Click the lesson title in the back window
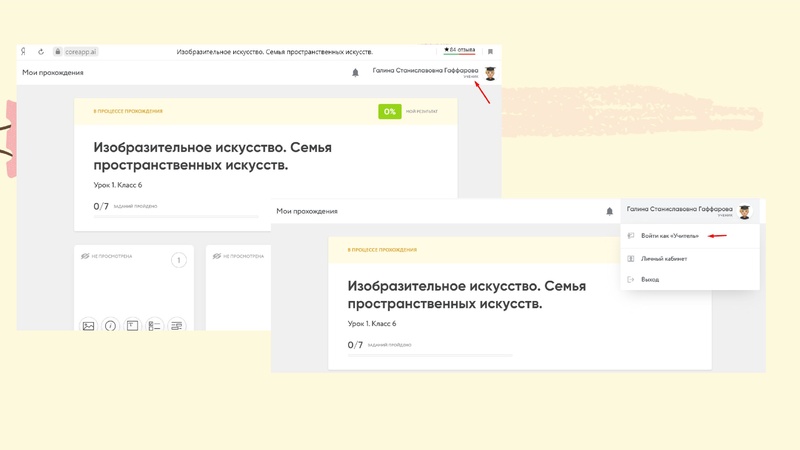Screen dimensions: 800x450 [212, 156]
